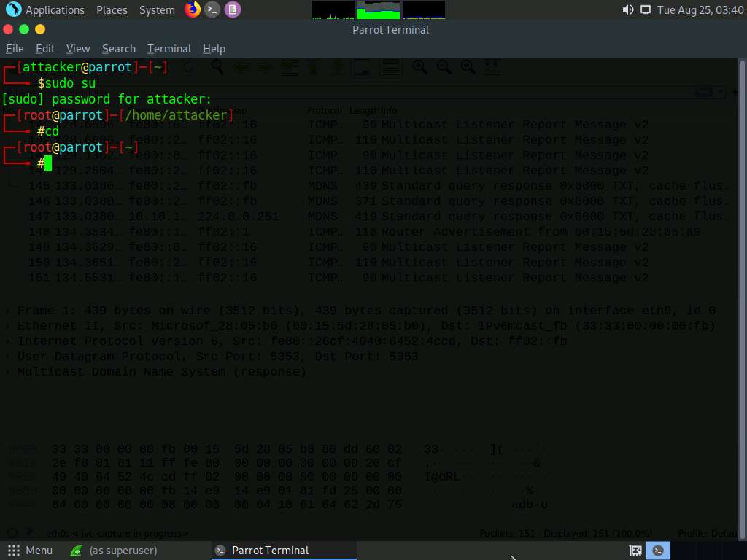Image resolution: width=747 pixels, height=560 pixels.
Task: Click the '#cd' command line
Action: (x=48, y=131)
